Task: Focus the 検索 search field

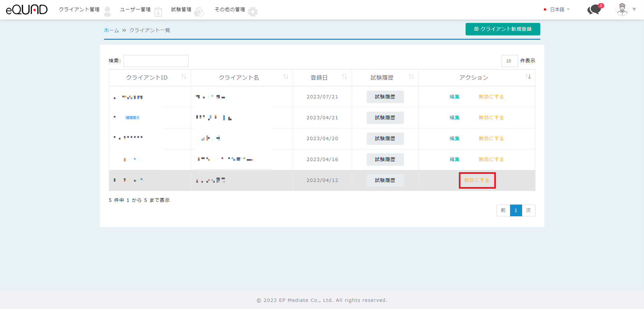Action: pos(156,61)
